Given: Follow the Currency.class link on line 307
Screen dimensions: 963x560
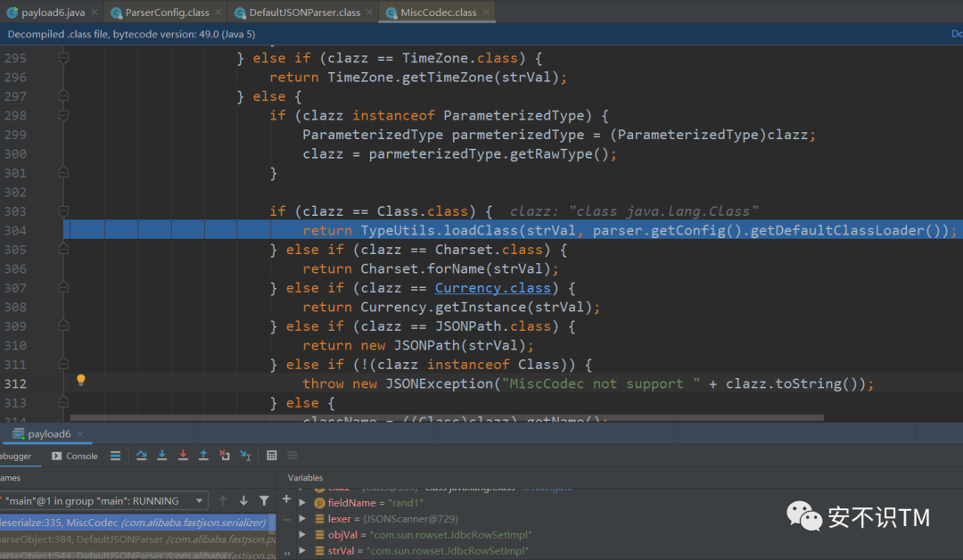Looking at the screenshot, I should coord(493,288).
